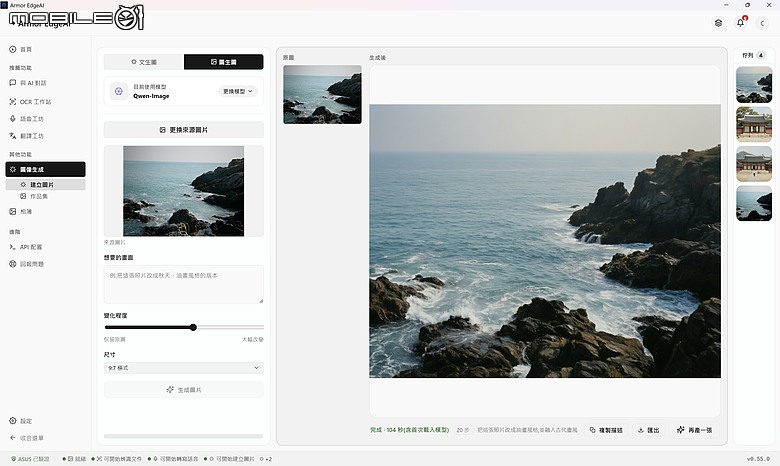The width and height of the screenshot is (780, 466).
Task: Open the notification bell icon
Action: [740, 23]
